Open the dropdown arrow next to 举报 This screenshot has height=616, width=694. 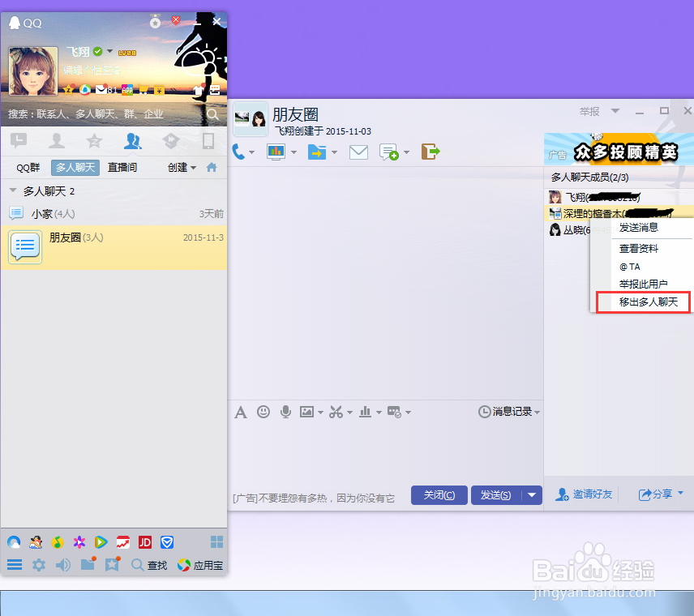click(615, 110)
